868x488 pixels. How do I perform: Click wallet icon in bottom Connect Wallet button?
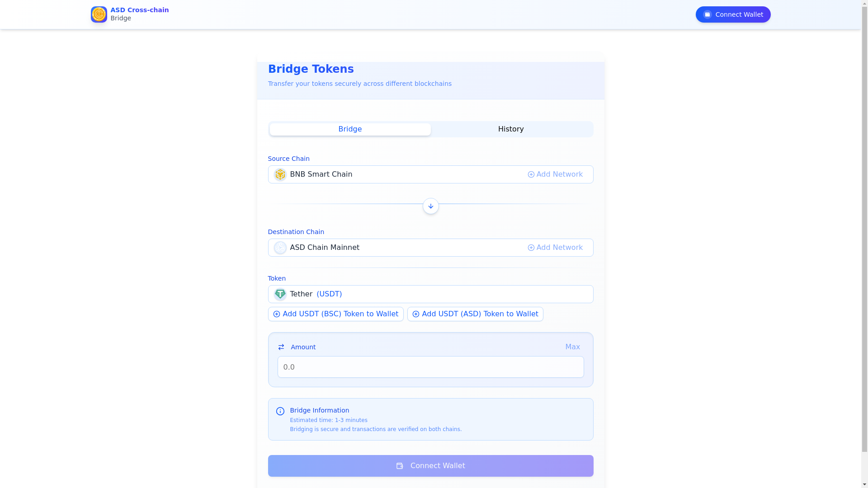coord(400,466)
